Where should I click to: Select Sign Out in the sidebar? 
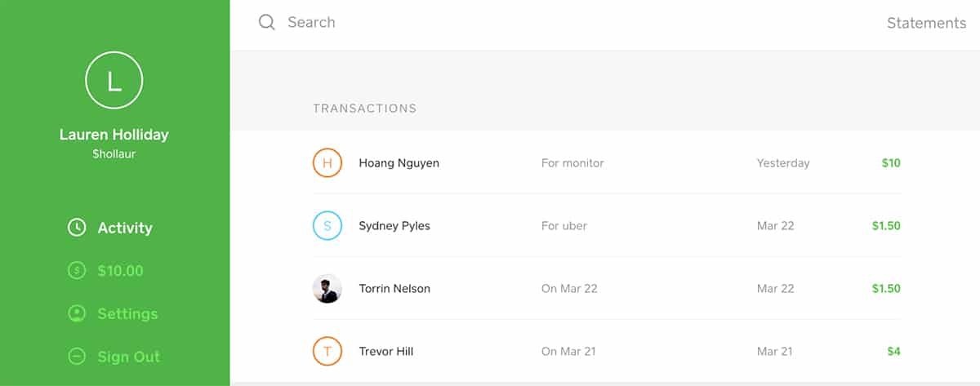click(x=128, y=357)
